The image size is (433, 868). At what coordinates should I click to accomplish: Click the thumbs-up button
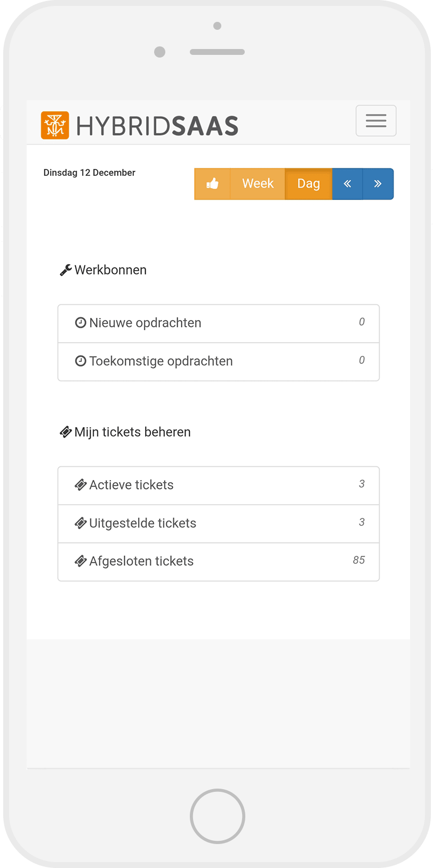point(212,184)
